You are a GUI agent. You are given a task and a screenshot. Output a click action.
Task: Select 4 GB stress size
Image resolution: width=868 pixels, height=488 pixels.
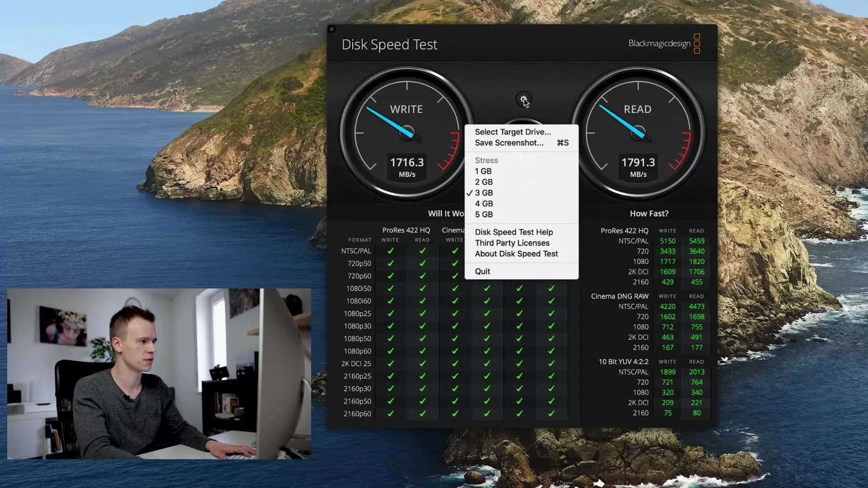coord(521,204)
